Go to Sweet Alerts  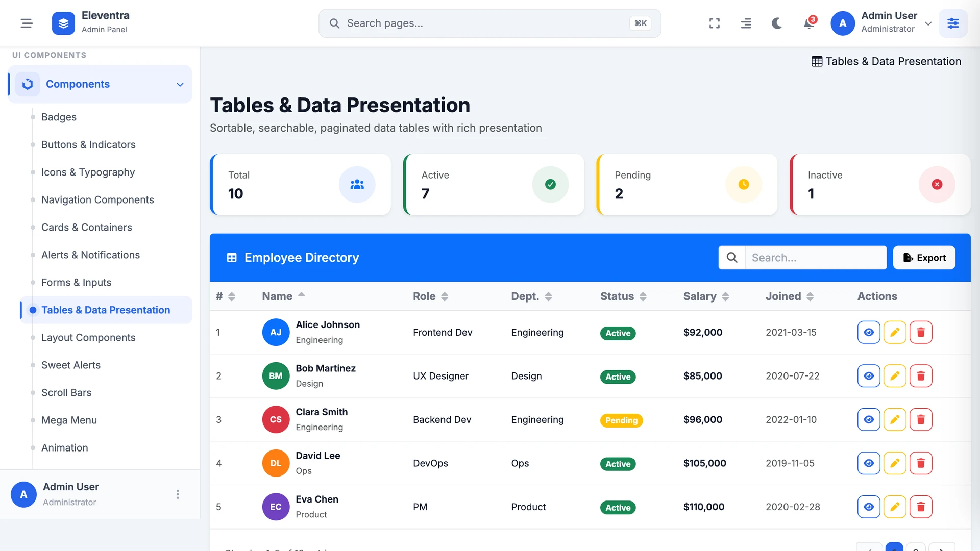tap(71, 365)
